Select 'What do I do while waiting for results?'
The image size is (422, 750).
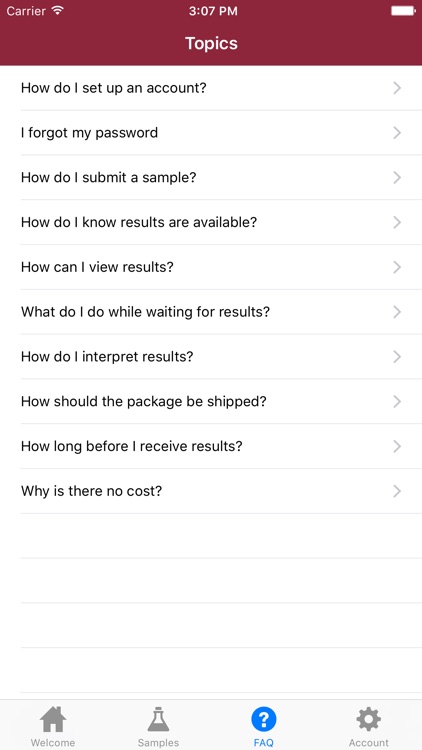tap(211, 312)
